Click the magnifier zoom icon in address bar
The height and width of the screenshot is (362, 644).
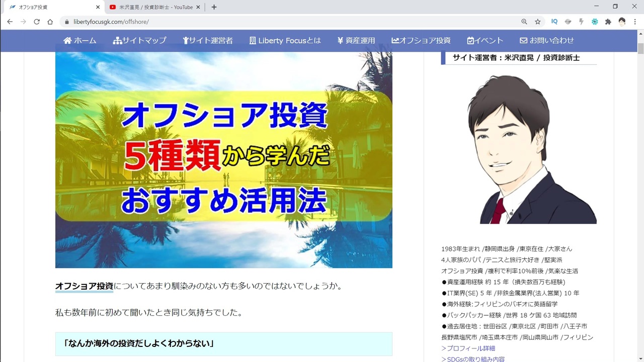pyautogui.click(x=524, y=22)
